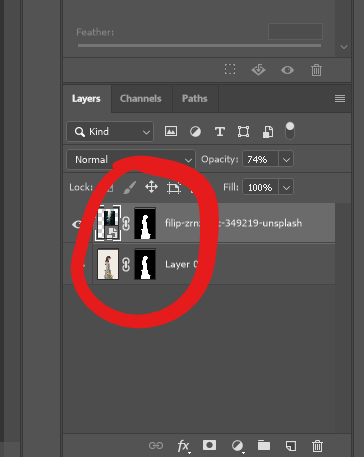Image resolution: width=364 pixels, height=457 pixels.
Task: Select the unsplash smart object thumbnail
Action: tap(108, 223)
